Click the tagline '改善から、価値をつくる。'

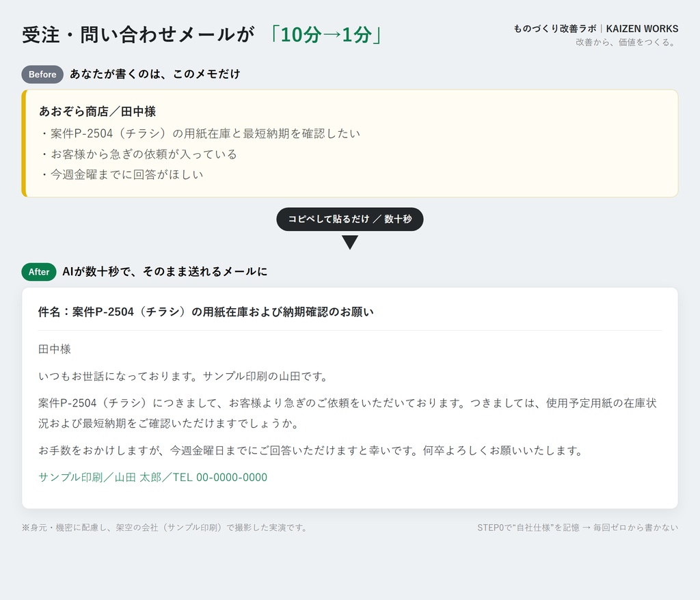tap(626, 42)
